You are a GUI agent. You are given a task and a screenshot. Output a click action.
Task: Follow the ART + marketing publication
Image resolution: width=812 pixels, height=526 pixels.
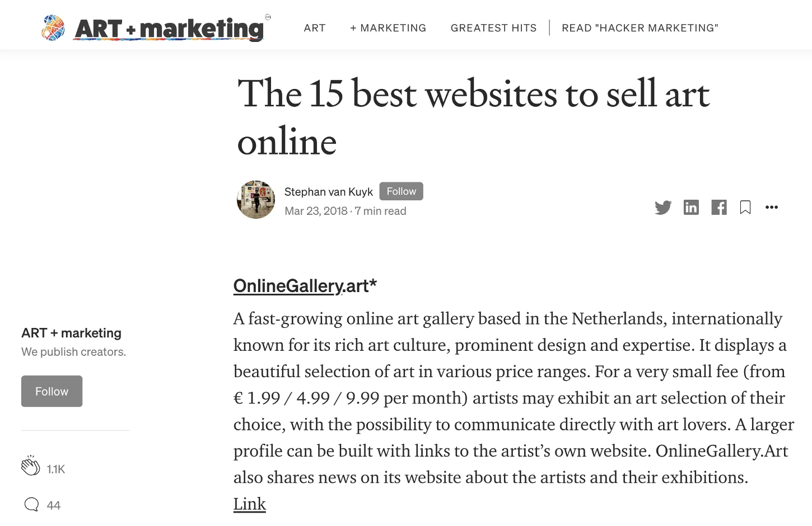click(x=52, y=391)
